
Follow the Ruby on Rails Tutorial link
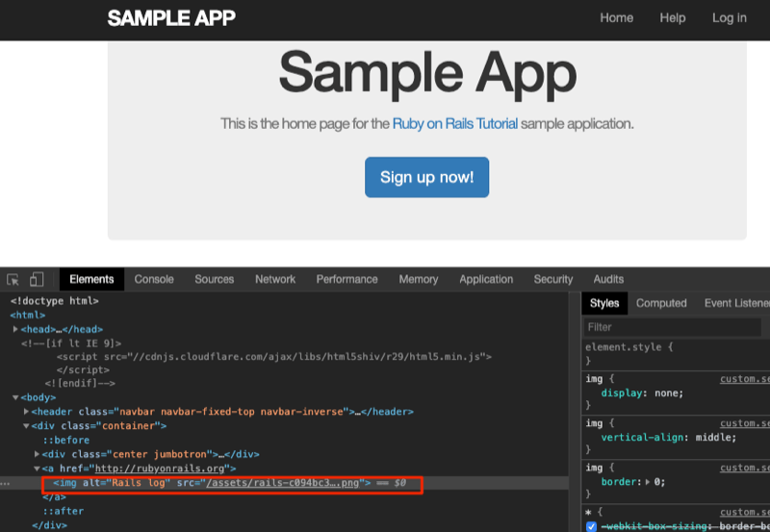pyautogui.click(x=454, y=124)
